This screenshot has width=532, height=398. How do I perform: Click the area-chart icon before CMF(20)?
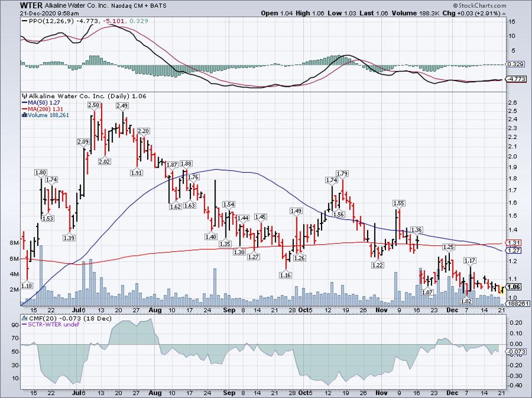pos(24,318)
